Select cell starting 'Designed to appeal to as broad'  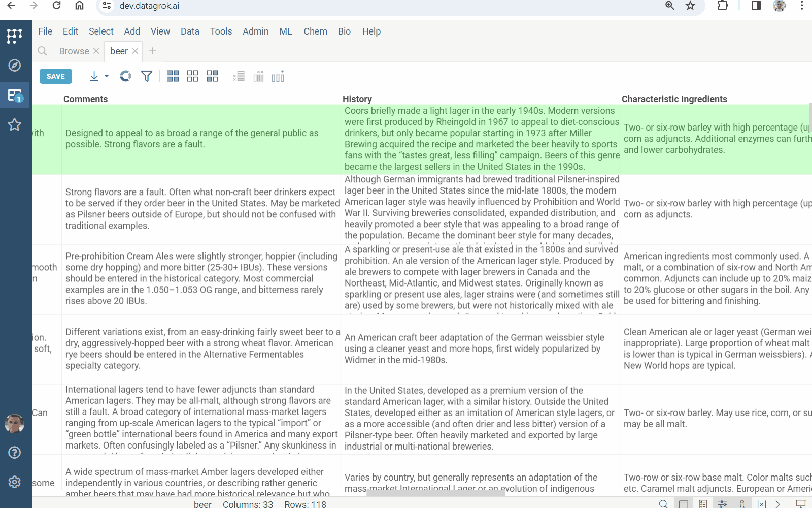pos(201,139)
